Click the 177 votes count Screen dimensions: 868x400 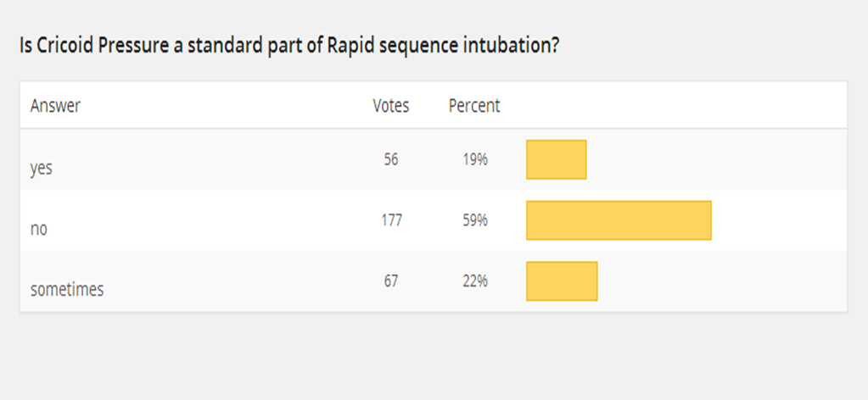390,219
